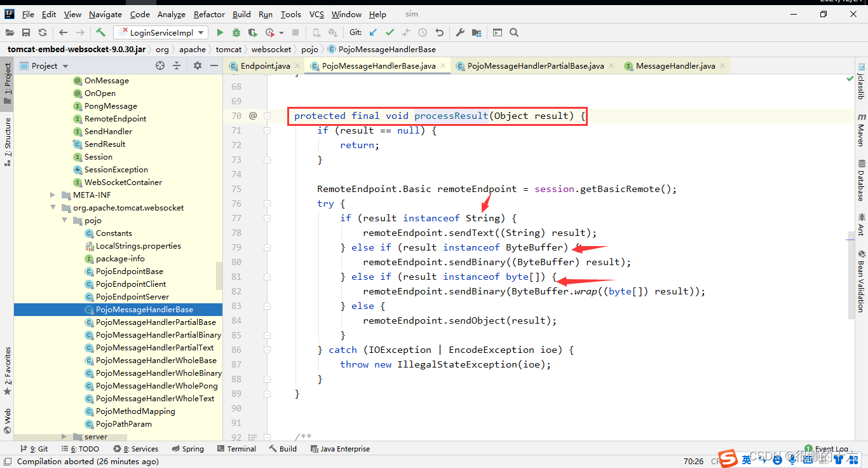Open the Terminal tool window
868x468 pixels.
236,449
